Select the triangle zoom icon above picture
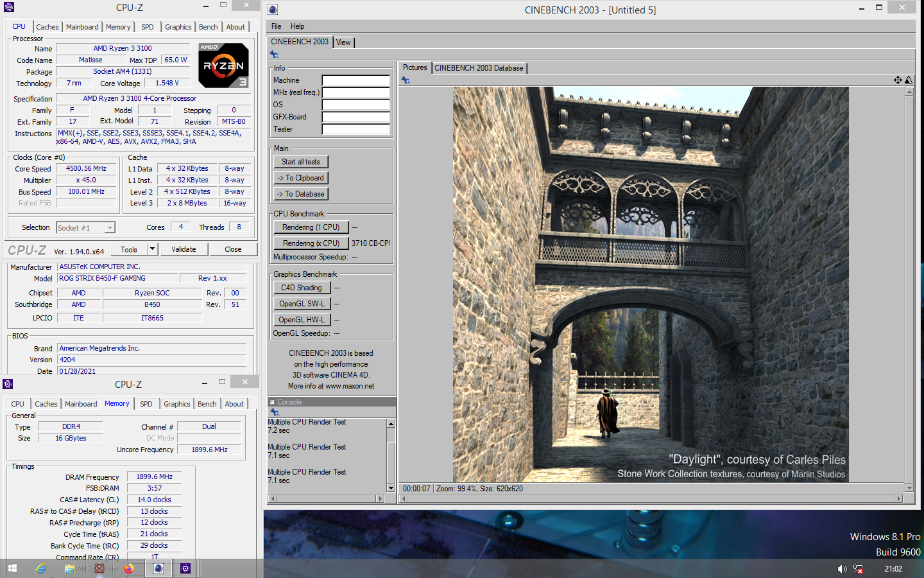924x578 pixels. pyautogui.click(x=909, y=80)
